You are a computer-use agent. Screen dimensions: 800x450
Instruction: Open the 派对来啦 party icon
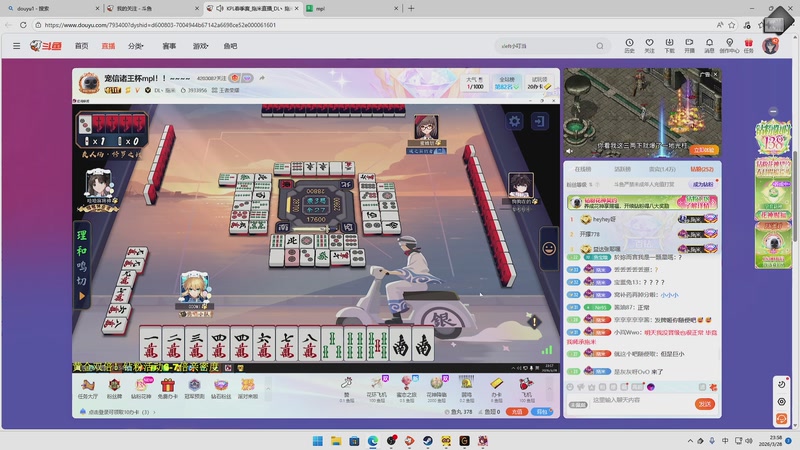tap(247, 388)
